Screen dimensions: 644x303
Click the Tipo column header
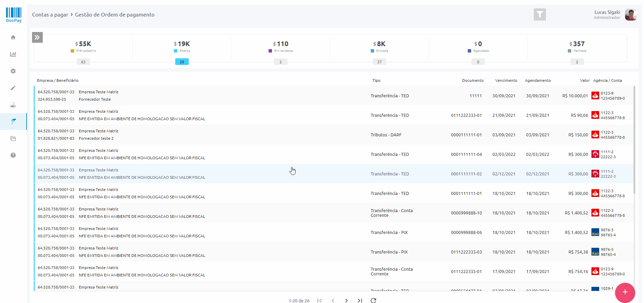coord(376,80)
